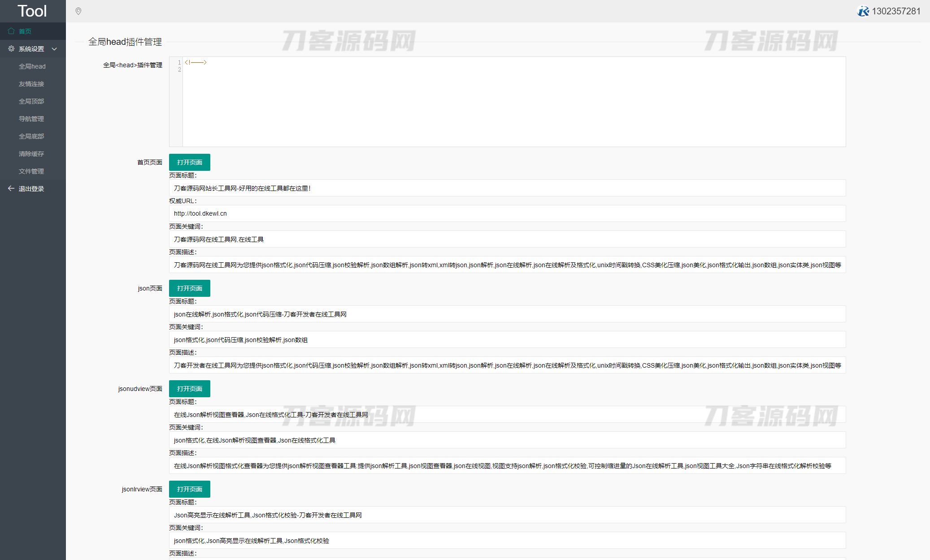Open the 友情连接 menu item
This screenshot has height=560, width=930.
coord(31,84)
